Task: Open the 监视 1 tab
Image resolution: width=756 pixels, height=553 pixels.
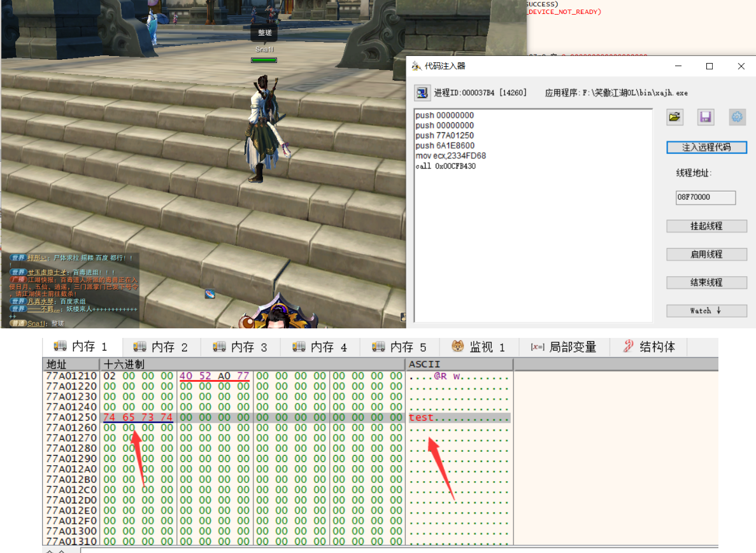Action: coord(479,347)
